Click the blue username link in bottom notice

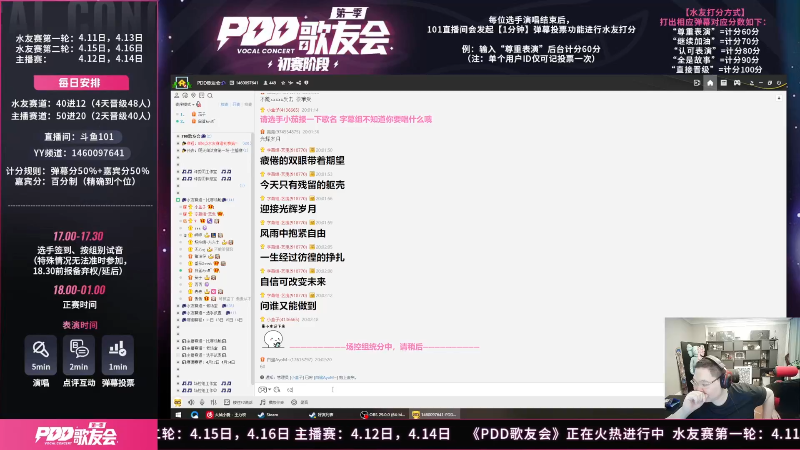(x=323, y=378)
